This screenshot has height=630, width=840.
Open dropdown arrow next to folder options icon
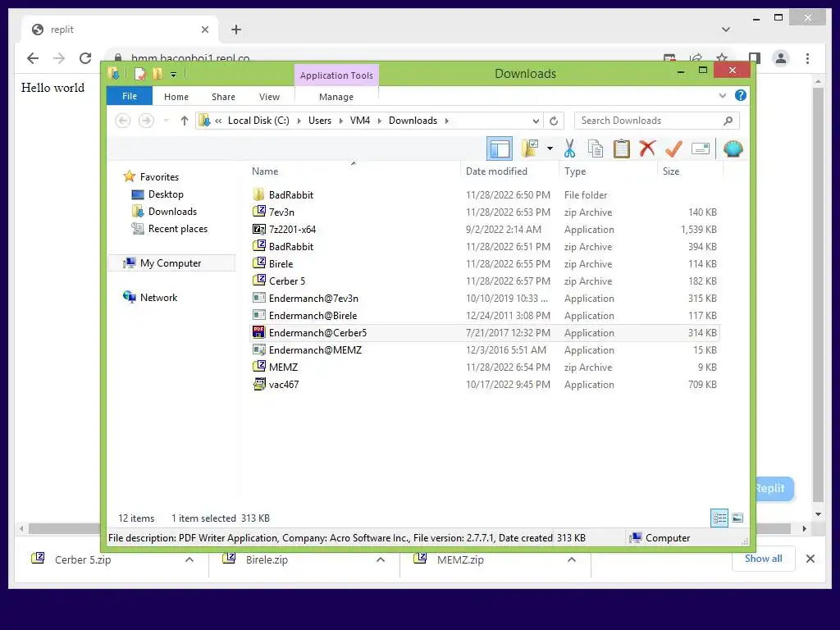pyautogui.click(x=550, y=148)
